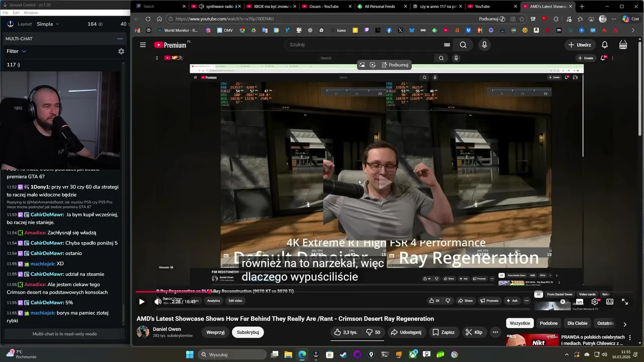Open the Daniel Owen channel name link

(168, 329)
